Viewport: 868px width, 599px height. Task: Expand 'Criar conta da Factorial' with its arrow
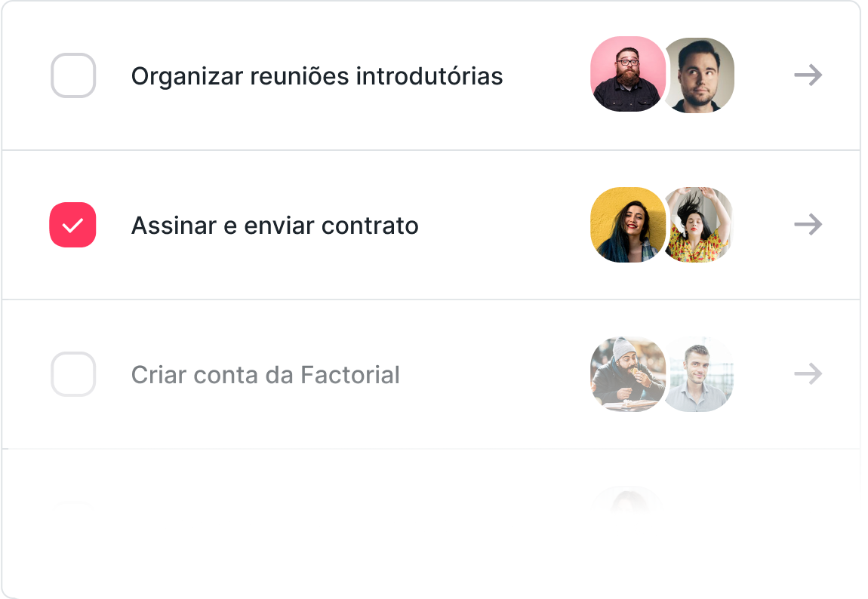(x=808, y=374)
